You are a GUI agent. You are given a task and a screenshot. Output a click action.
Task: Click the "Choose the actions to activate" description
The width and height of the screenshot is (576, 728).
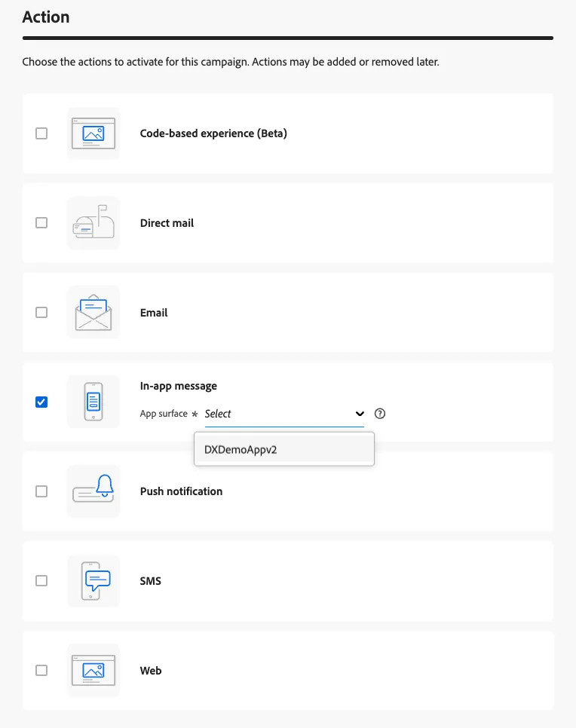pos(231,62)
